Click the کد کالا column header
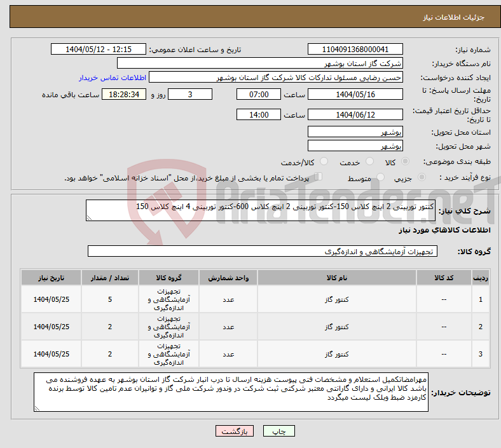The width and height of the screenshot is (501, 448). 444,278
